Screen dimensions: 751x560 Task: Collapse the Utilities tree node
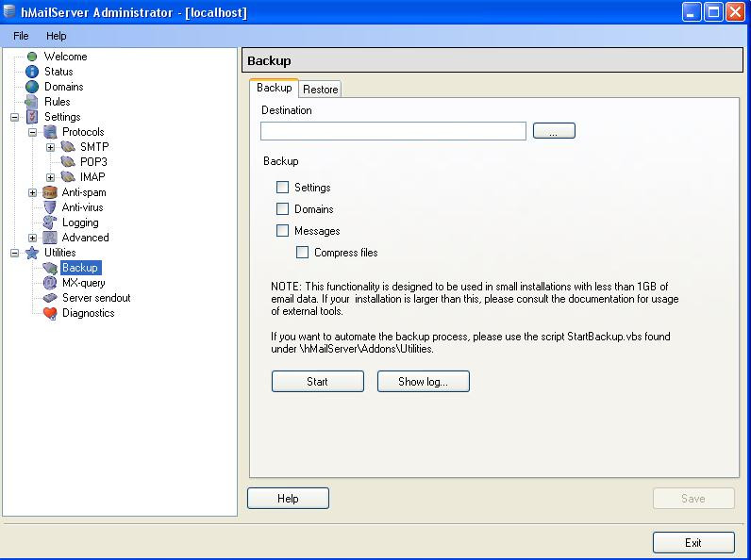click(x=15, y=254)
